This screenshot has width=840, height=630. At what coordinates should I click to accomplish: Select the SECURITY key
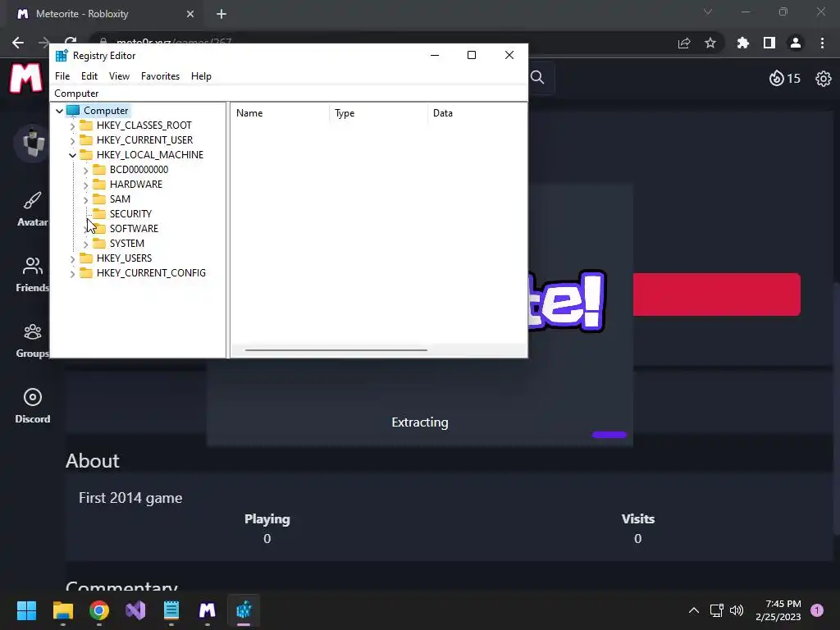point(130,214)
